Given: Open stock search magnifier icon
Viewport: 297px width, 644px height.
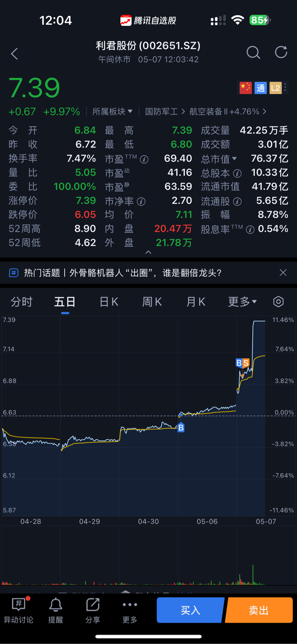Looking at the screenshot, I should click(x=253, y=52).
